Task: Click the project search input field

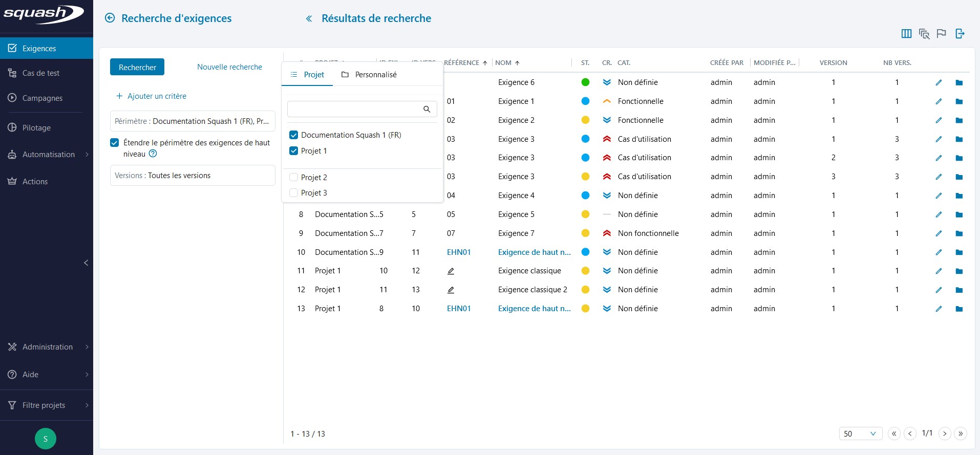Action: coord(354,109)
